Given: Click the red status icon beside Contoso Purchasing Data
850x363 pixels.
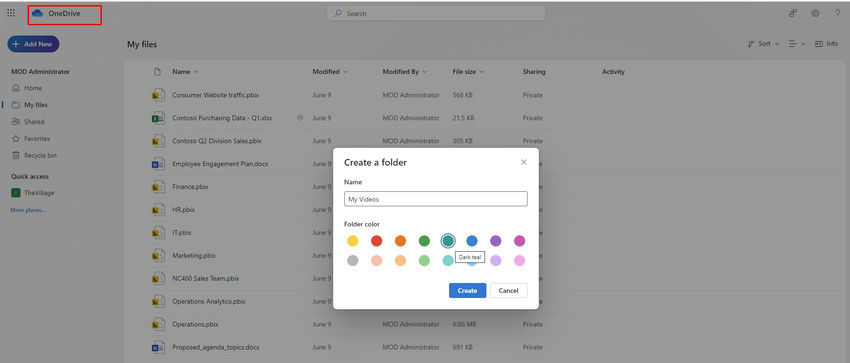Looking at the screenshot, I should 300,118.
